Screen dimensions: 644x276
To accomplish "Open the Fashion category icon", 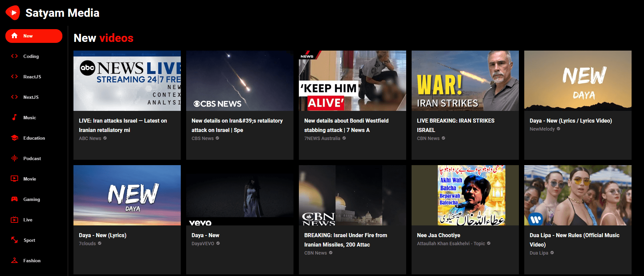I will point(14,261).
